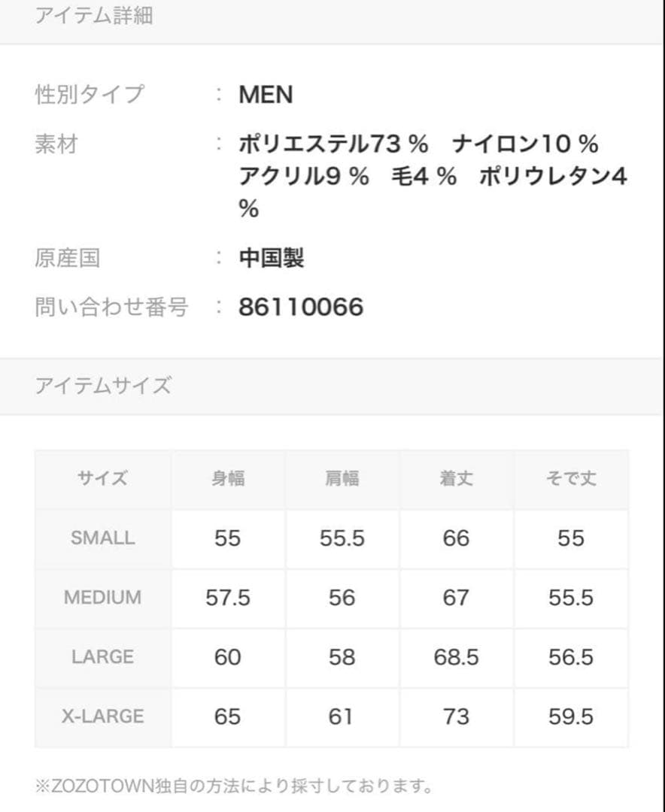Click the 素材 material label

(x=56, y=143)
